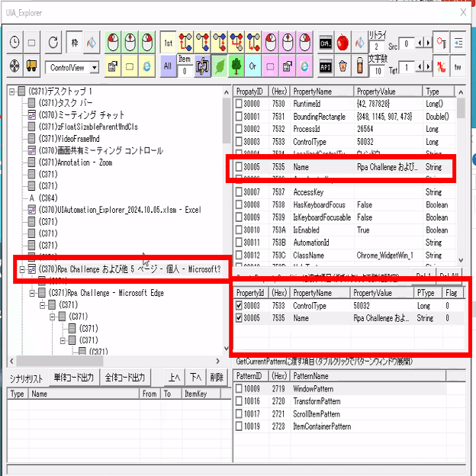Click the pink right-click mouse icon
This screenshot has width=476, height=476.
305,42
